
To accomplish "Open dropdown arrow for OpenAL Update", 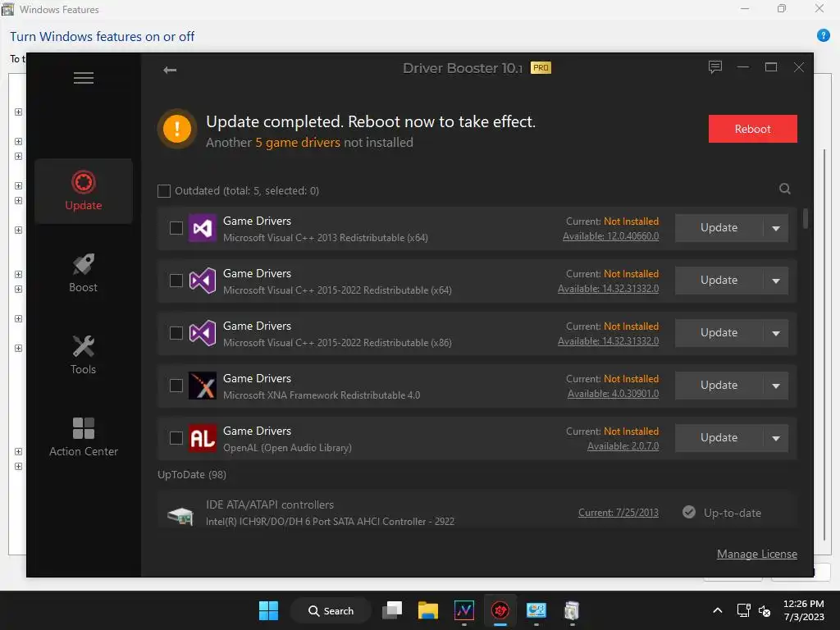I will pos(776,438).
